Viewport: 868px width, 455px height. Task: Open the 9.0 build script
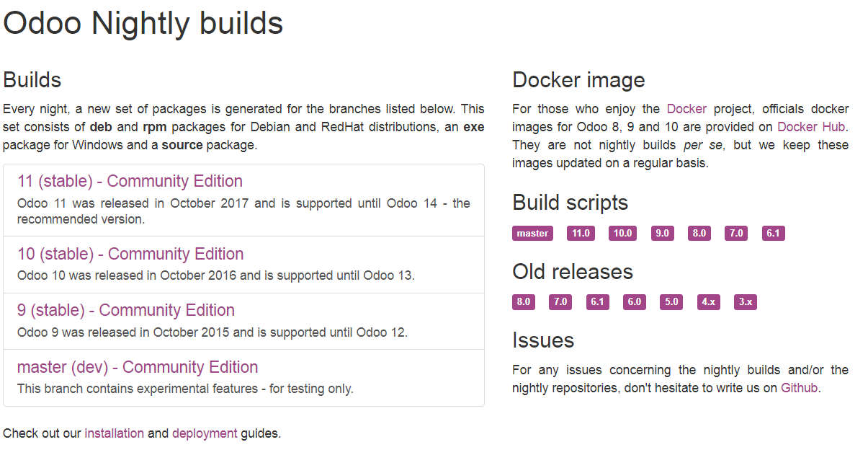click(662, 233)
